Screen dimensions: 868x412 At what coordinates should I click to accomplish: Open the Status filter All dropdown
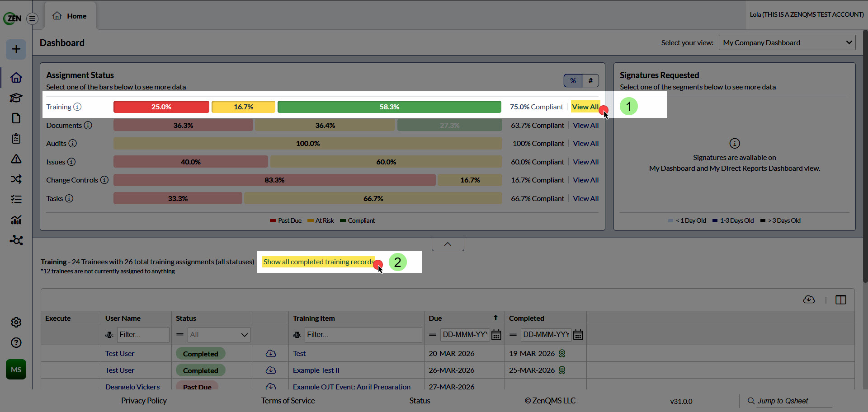(219, 335)
